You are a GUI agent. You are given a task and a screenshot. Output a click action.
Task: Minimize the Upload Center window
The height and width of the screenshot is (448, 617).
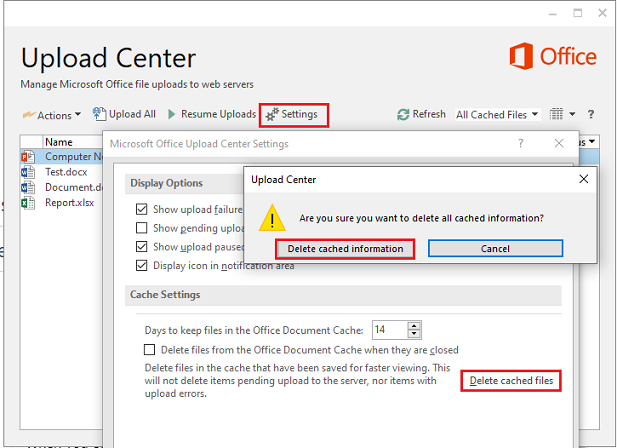[x=553, y=14]
